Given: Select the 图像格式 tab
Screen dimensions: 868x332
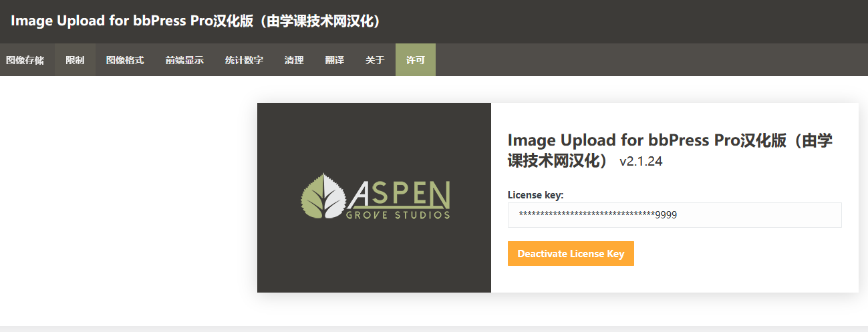Looking at the screenshot, I should pos(125,60).
